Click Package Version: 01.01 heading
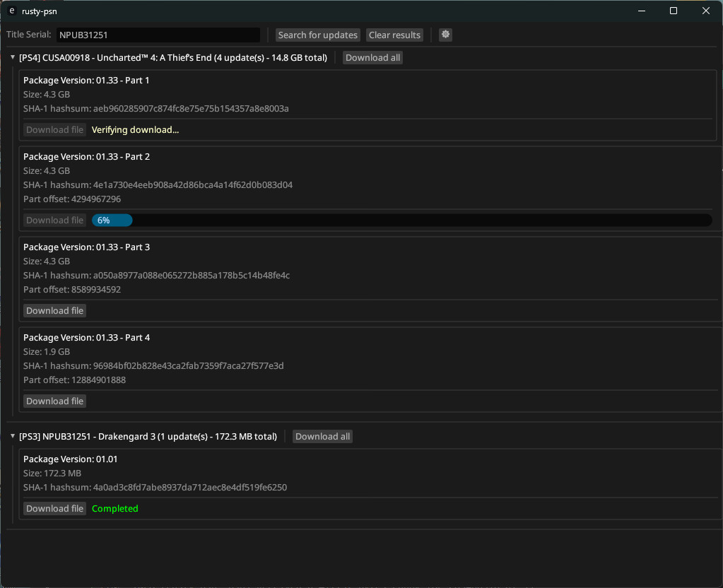723x588 pixels. 70,459
